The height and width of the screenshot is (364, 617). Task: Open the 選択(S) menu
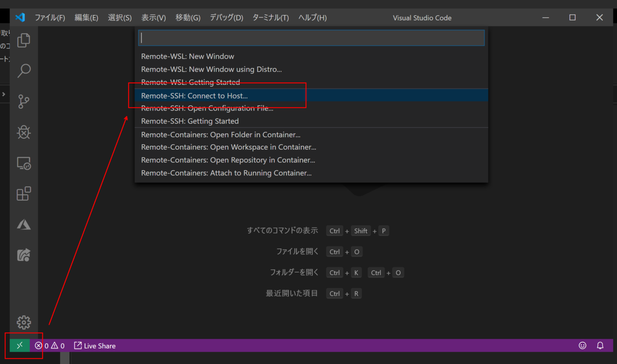[120, 17]
